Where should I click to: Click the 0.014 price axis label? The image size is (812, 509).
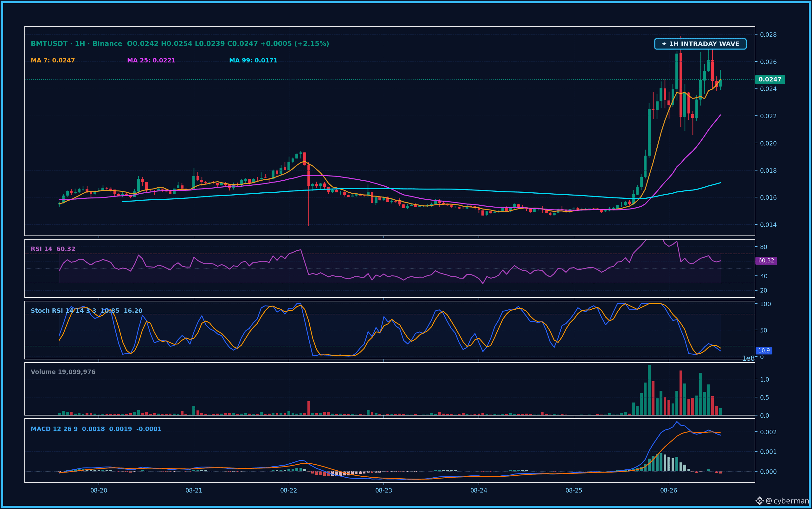(x=768, y=225)
